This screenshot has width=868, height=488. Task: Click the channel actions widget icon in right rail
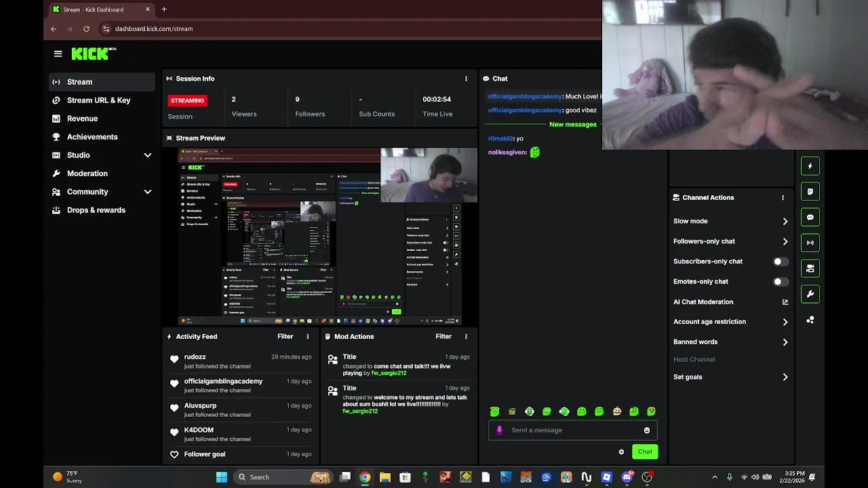pos(810,268)
